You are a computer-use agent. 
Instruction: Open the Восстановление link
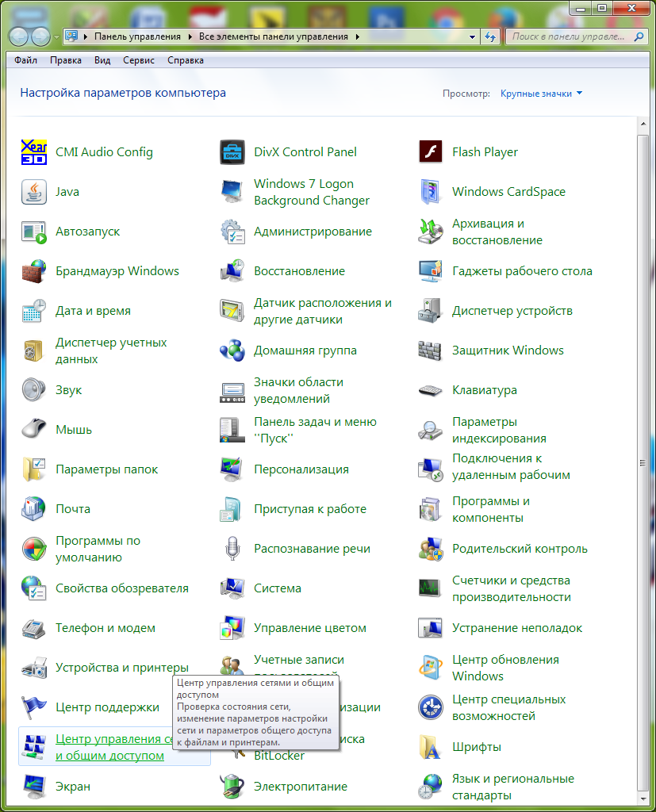coord(300,271)
